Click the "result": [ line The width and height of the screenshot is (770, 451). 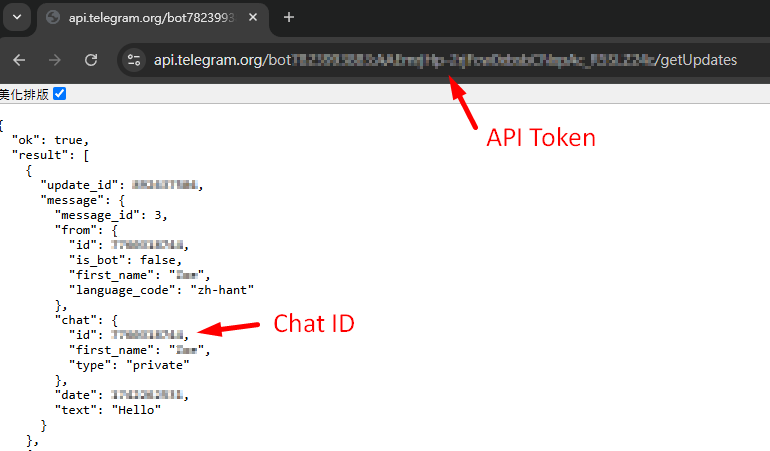tap(50, 155)
